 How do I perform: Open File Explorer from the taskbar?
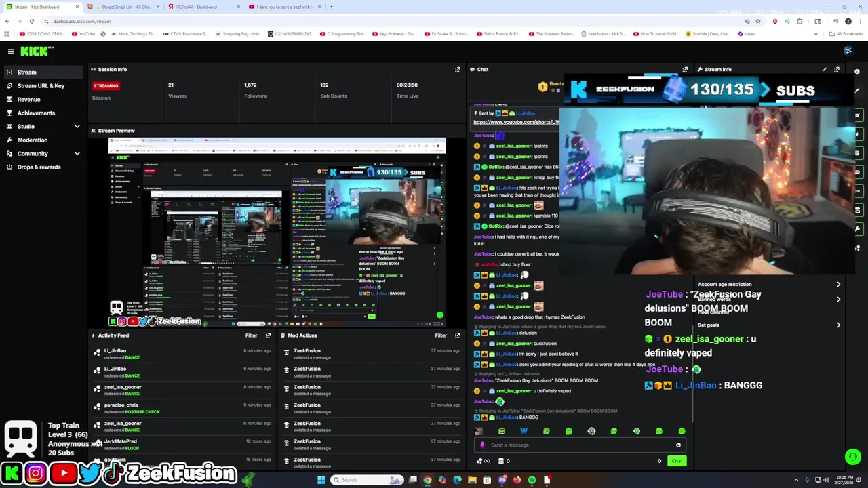(472, 480)
